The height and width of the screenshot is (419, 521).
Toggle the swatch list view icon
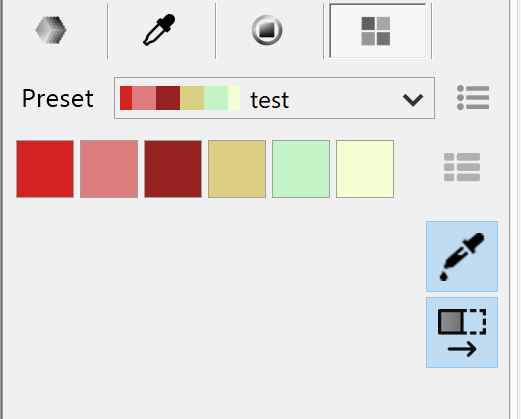click(x=462, y=167)
